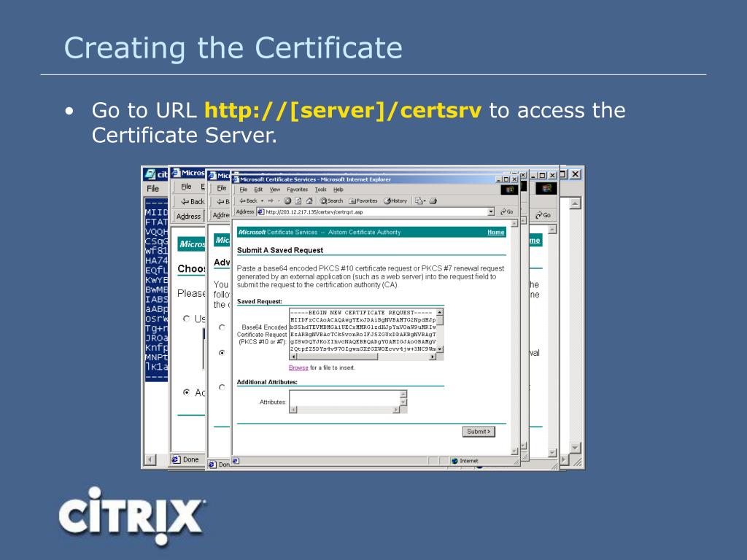Select the last radio button in the Adv window
Viewport: 747px width, 560px height.
(x=222, y=387)
